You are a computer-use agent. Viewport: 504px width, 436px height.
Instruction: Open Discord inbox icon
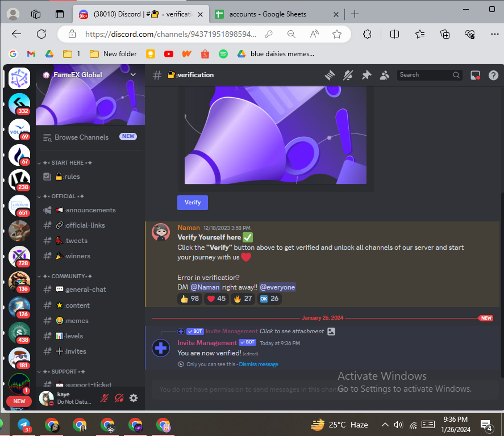[x=475, y=75]
